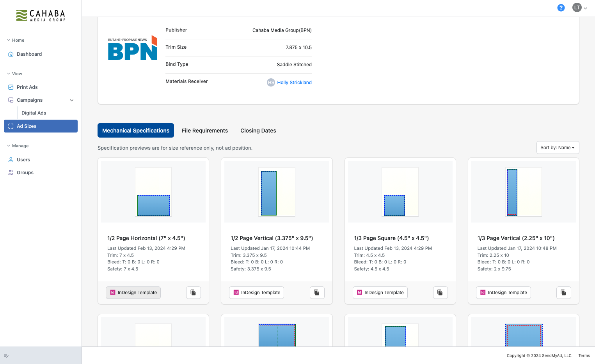The image size is (595, 364).
Task: Open the LT user avatar menu
Action: tap(579, 8)
